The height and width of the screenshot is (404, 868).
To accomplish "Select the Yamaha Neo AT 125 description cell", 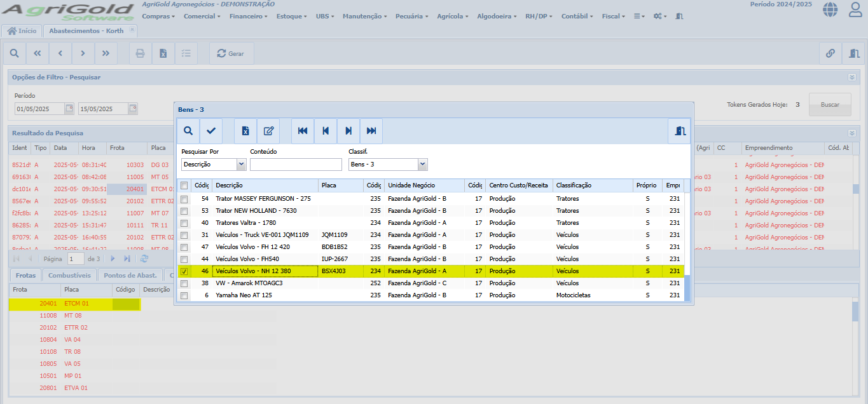I will tap(265, 295).
